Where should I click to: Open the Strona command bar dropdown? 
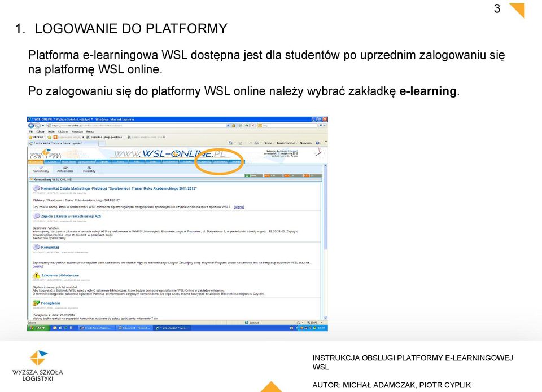pyautogui.click(x=269, y=143)
